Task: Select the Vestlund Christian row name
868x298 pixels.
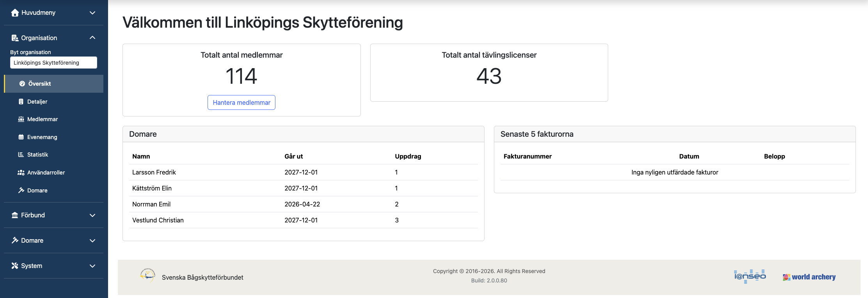Action: tap(158, 220)
